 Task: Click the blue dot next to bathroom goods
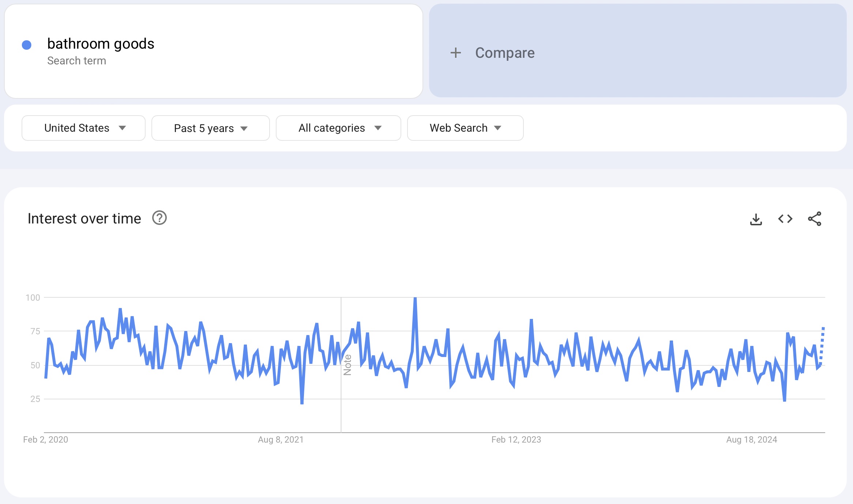point(27,45)
